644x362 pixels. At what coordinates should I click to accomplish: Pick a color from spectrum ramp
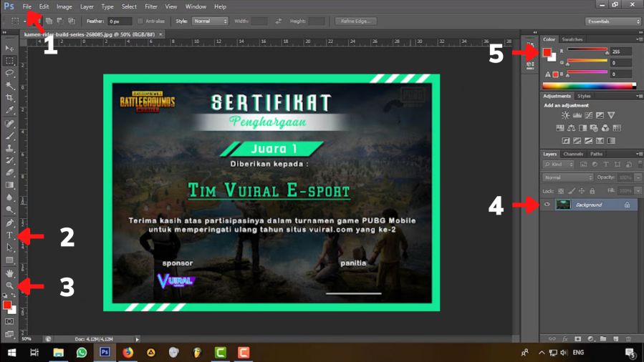(x=590, y=86)
